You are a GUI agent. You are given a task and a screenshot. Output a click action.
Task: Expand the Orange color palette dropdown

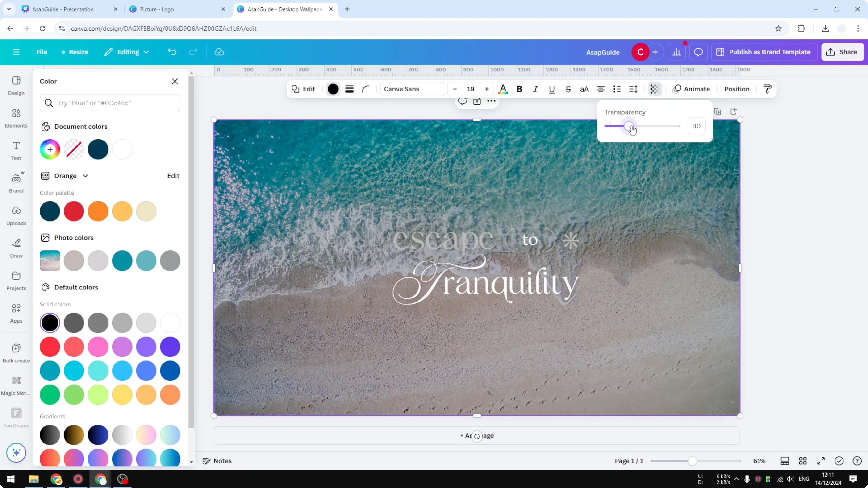pos(86,175)
